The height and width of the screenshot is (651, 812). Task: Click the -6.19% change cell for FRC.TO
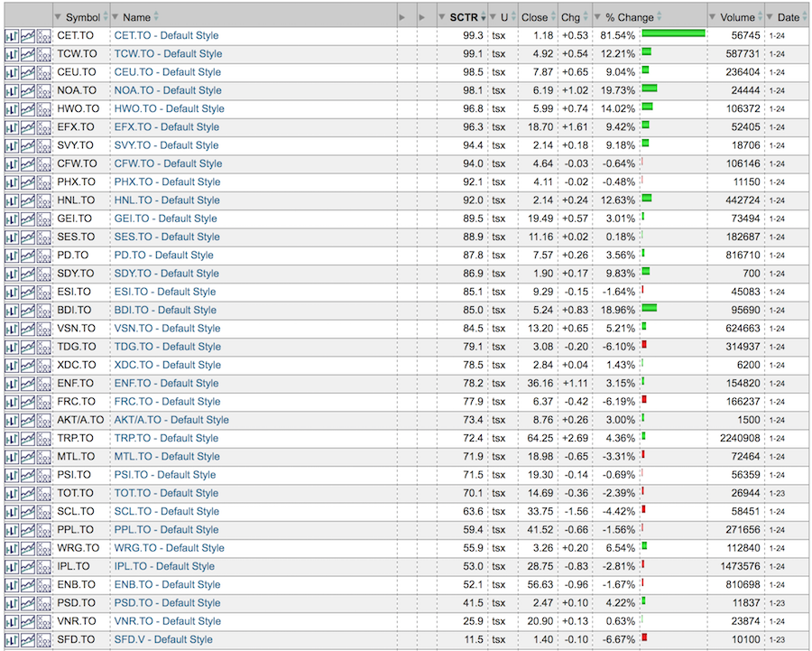click(619, 402)
